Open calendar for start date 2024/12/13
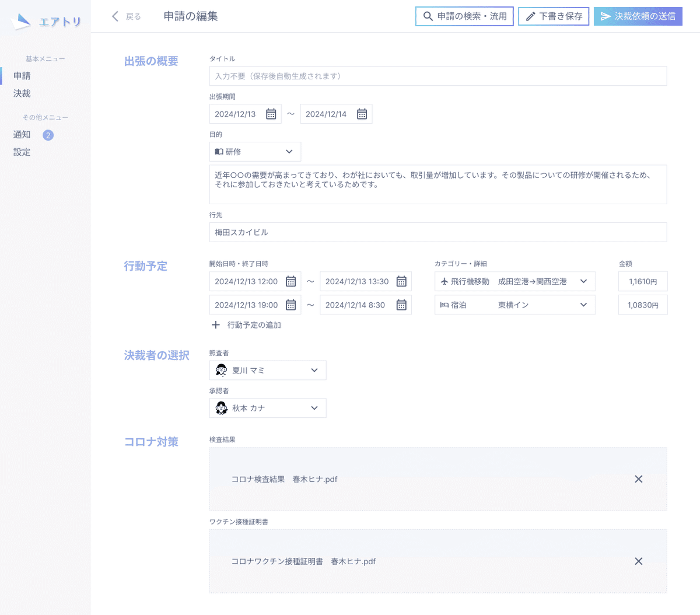 [x=271, y=114]
